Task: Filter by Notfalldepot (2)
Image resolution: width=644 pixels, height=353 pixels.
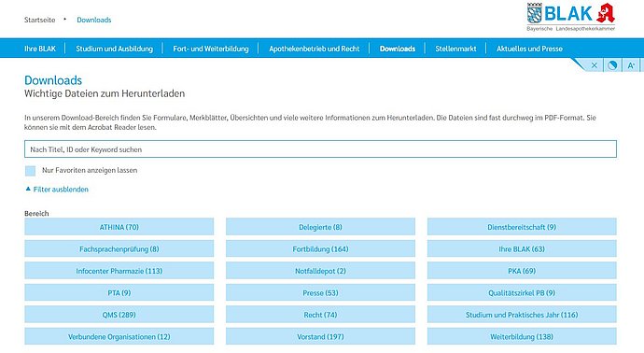Action: [320, 271]
